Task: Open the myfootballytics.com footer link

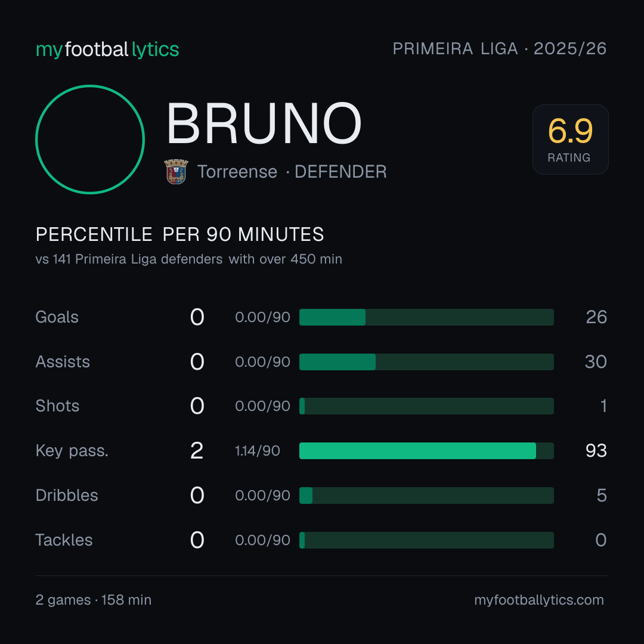Action: tap(539, 600)
